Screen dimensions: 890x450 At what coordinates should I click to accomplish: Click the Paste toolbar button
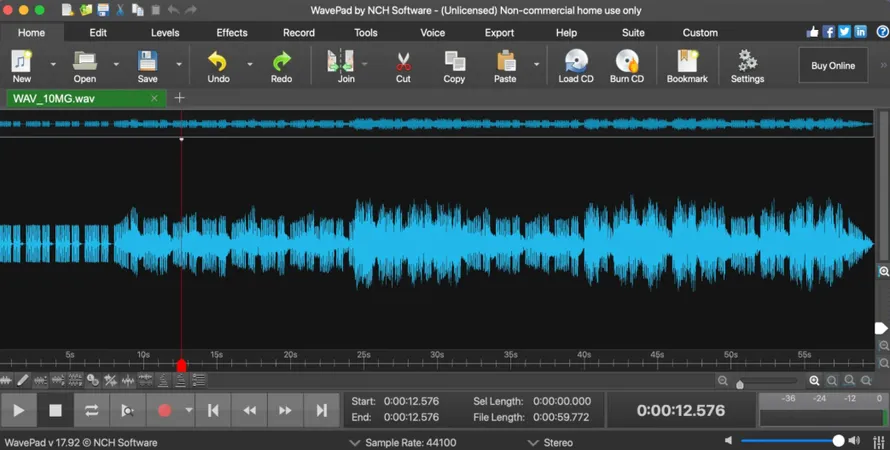(x=505, y=66)
